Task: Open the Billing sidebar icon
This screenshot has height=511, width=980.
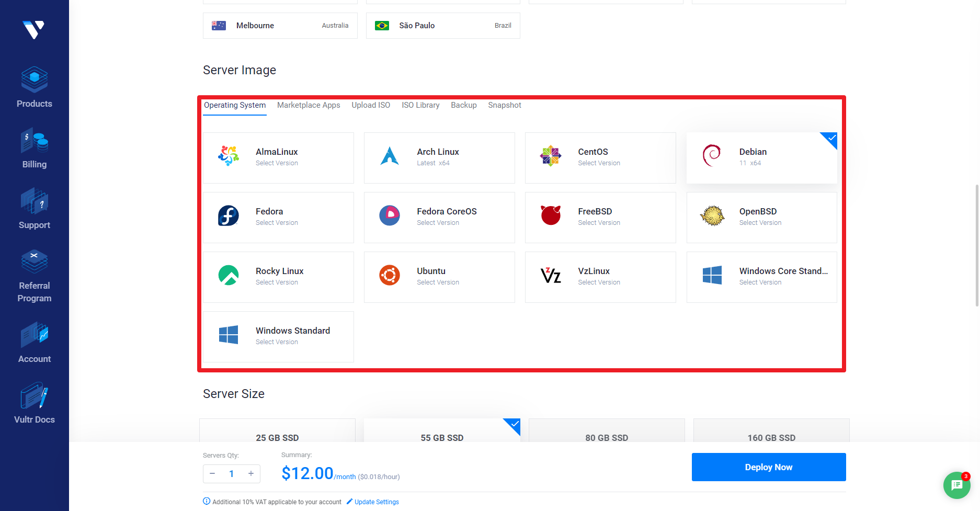Action: [35, 140]
